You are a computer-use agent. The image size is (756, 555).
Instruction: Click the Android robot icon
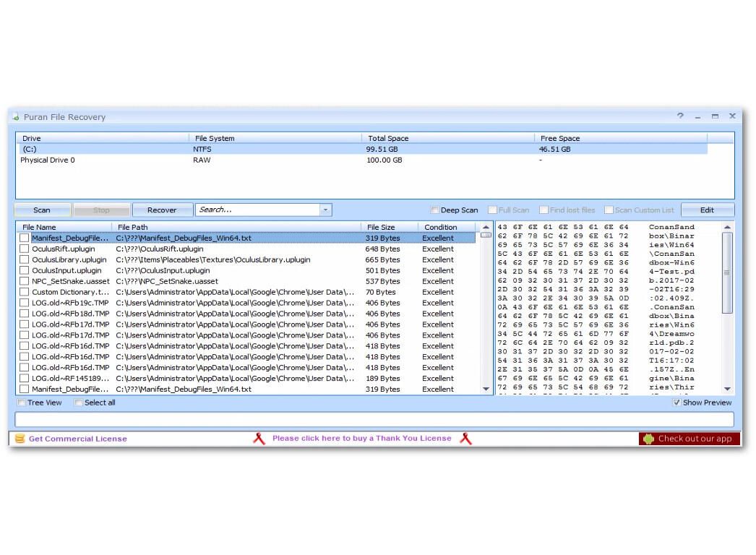point(648,439)
